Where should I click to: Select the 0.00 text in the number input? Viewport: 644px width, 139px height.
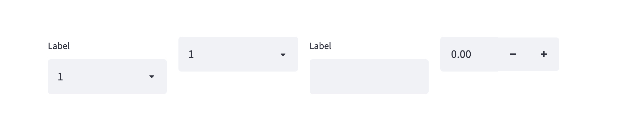point(461,54)
